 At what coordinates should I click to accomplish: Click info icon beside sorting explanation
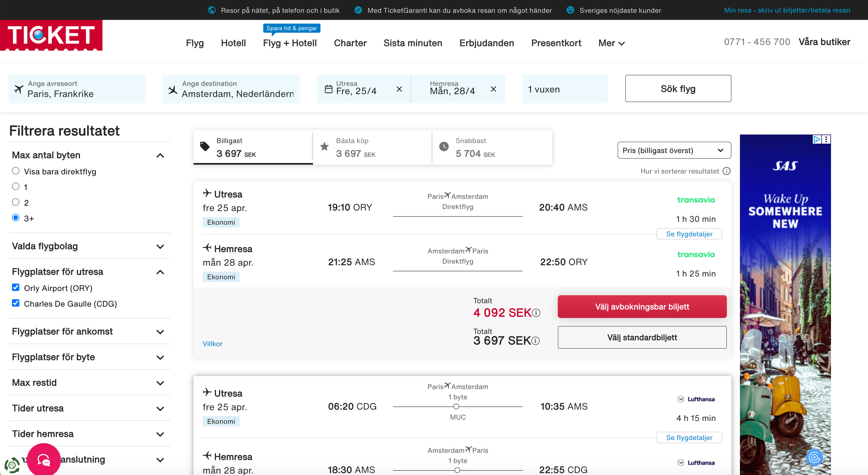[x=727, y=171]
